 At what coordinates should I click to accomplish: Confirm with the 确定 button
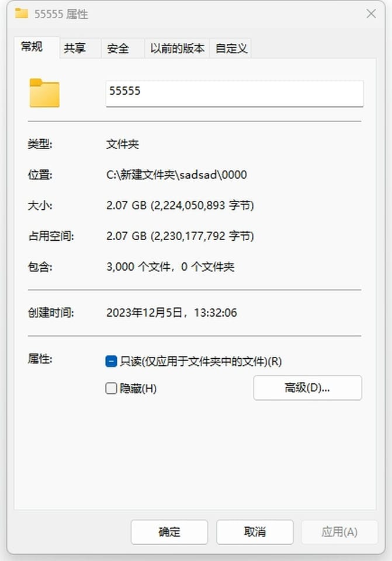[169, 532]
